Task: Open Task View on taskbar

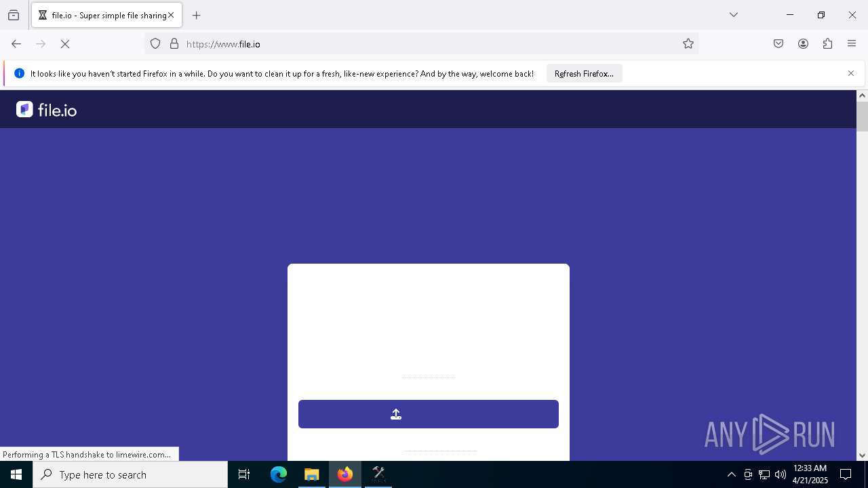Action: coord(244,474)
